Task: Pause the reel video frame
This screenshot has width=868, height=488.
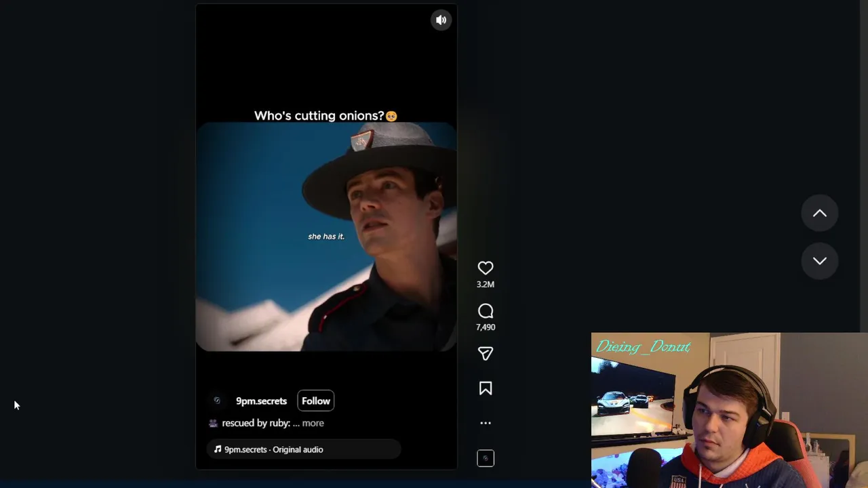Action: (326, 237)
